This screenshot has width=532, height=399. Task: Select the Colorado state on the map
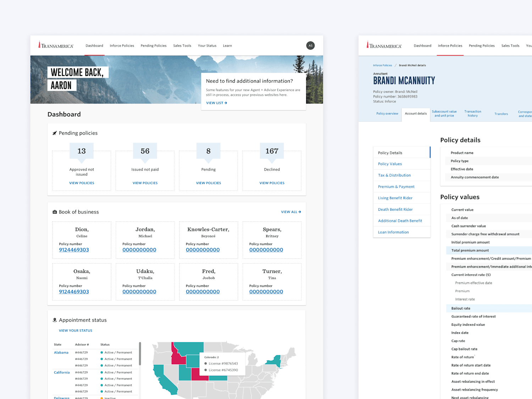coord(198,374)
